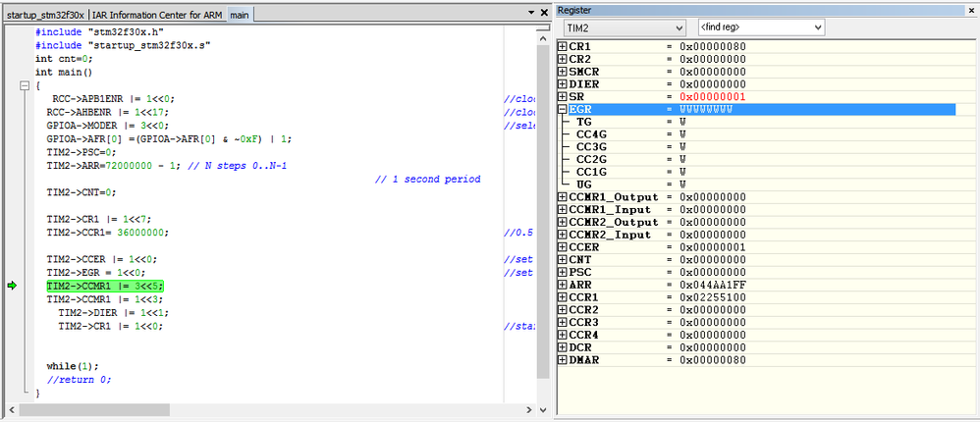Click the line RCC->AHBENR |= 1<<17;
The image size is (980, 422).
[x=107, y=112]
